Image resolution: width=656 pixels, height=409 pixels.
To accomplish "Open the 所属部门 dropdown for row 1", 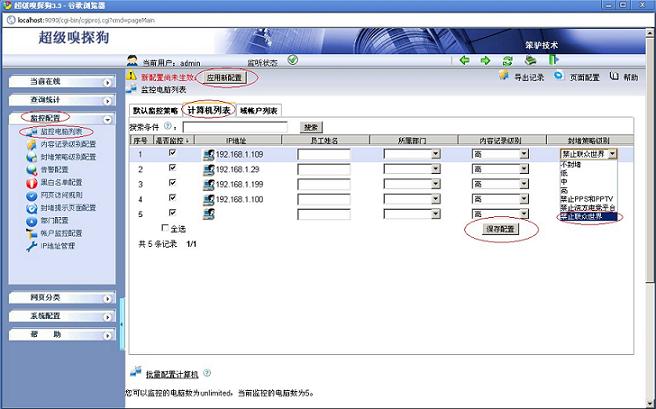I will coord(435,155).
